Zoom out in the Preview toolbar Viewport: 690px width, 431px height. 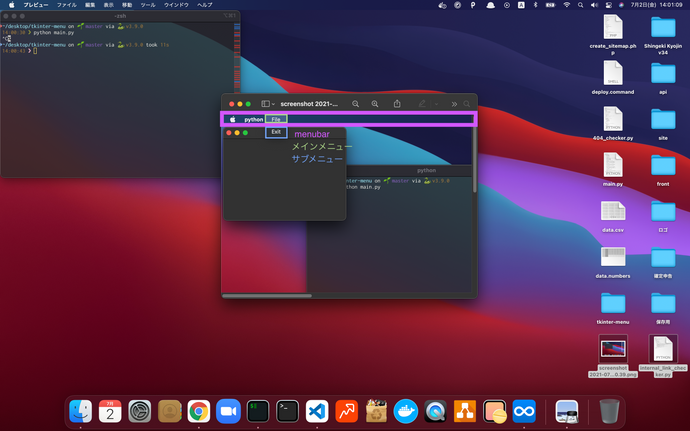[x=355, y=104]
